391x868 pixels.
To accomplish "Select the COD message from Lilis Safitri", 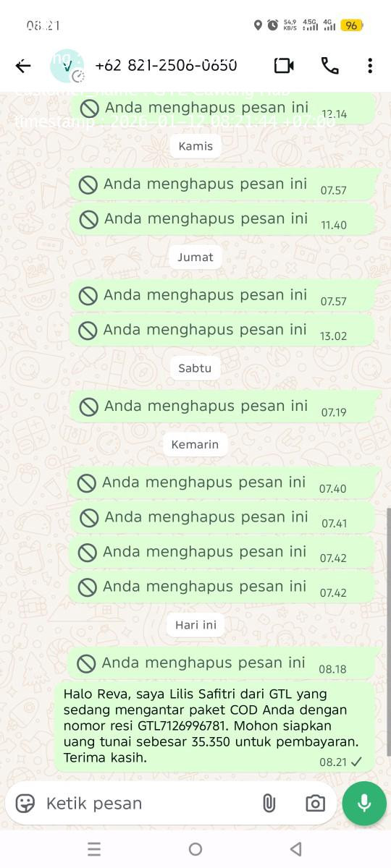I will point(214,726).
